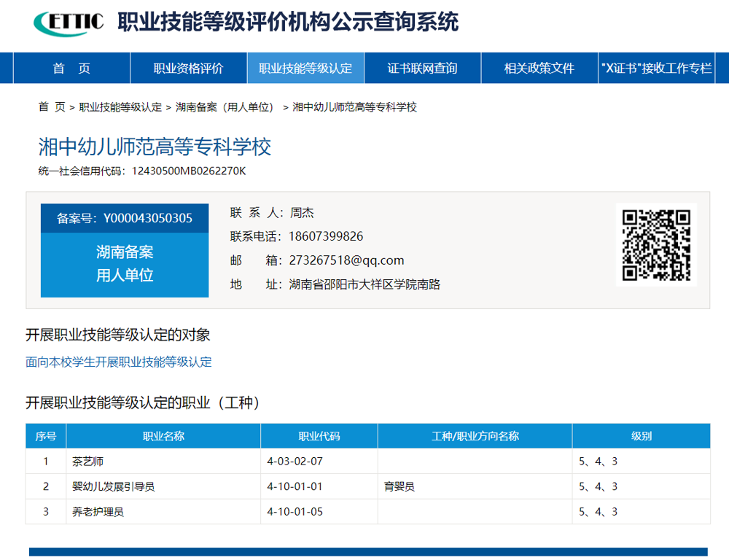Viewport: 729px width, 560px height.
Task: Click the 职业名称 column header
Action: [x=163, y=436]
